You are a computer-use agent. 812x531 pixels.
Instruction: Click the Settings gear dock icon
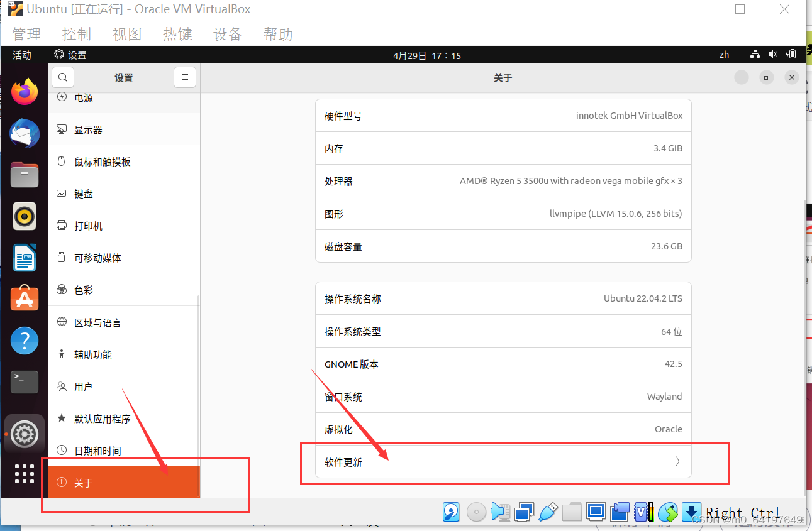tap(25, 434)
